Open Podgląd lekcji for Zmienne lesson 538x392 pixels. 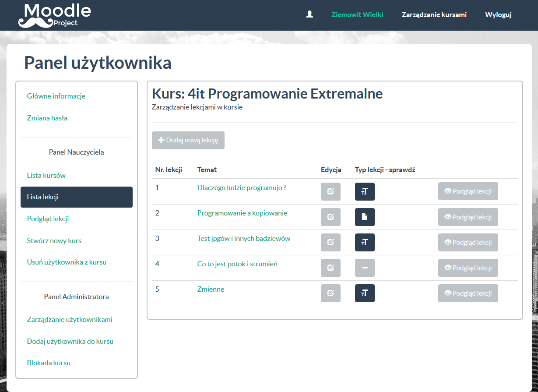[468, 293]
